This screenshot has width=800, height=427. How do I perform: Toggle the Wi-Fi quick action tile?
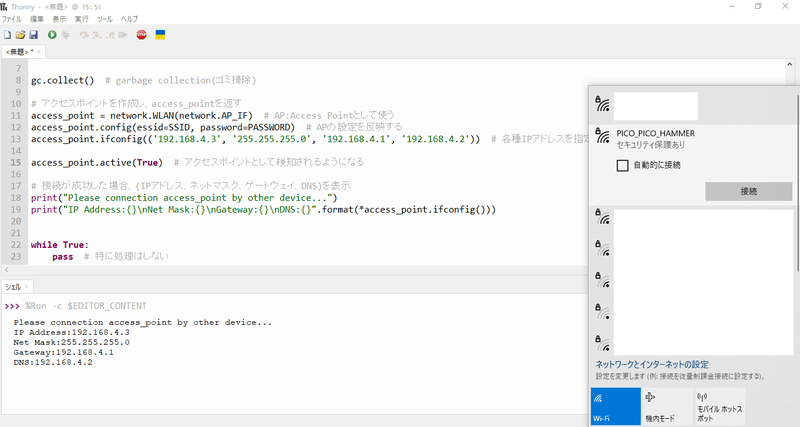(615, 407)
